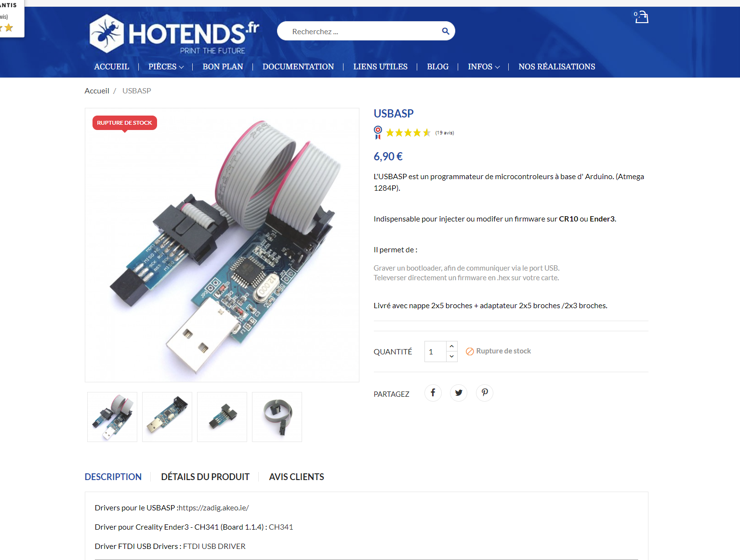
Task: Open the FTDI USB DRIVER link
Action: [x=214, y=547]
